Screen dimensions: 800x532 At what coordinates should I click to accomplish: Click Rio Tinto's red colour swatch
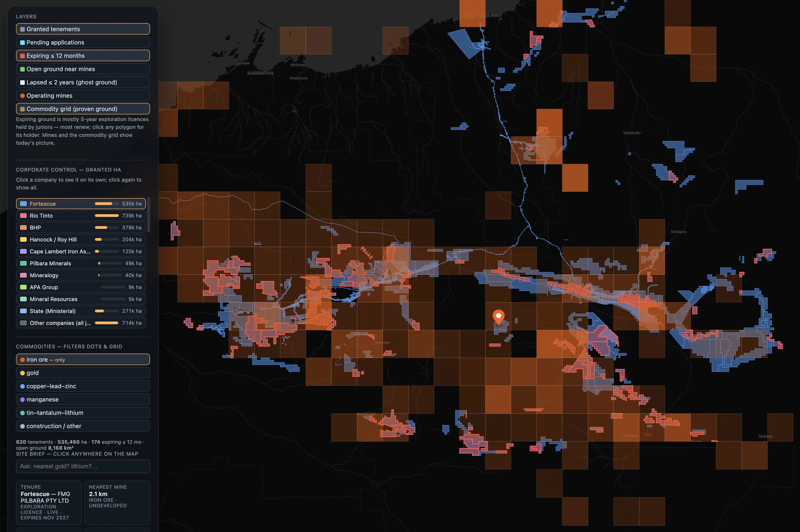23,216
